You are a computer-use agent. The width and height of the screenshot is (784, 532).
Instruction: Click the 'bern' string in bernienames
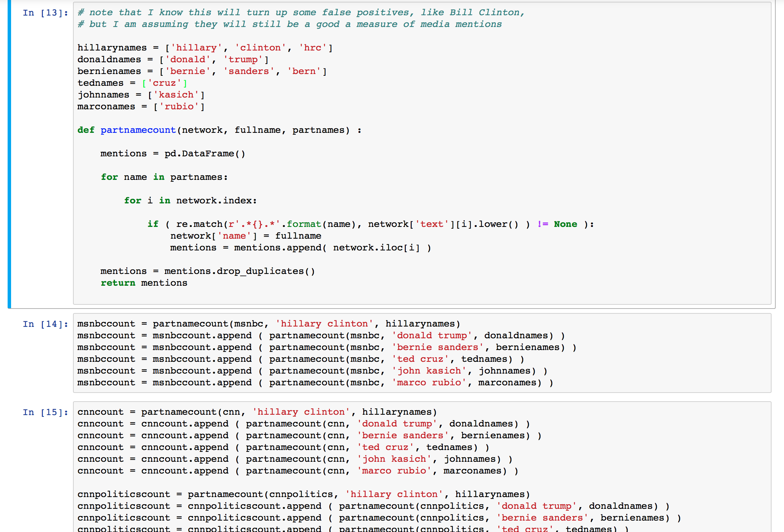click(x=304, y=71)
